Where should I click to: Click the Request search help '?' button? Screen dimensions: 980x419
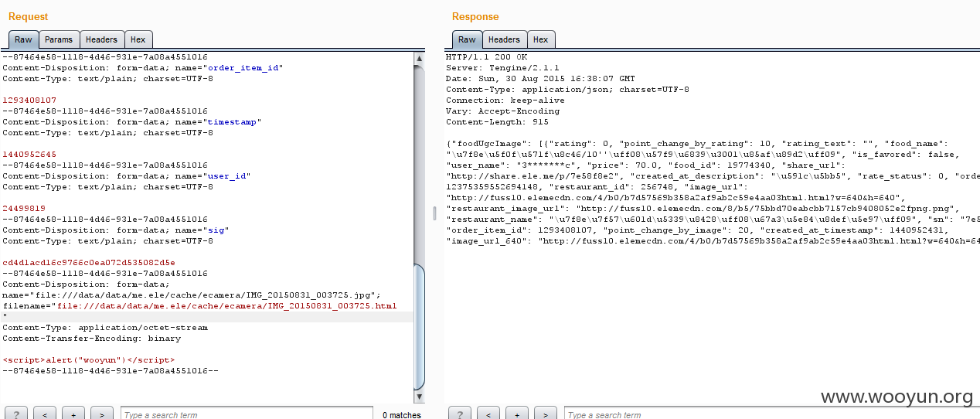(16, 414)
